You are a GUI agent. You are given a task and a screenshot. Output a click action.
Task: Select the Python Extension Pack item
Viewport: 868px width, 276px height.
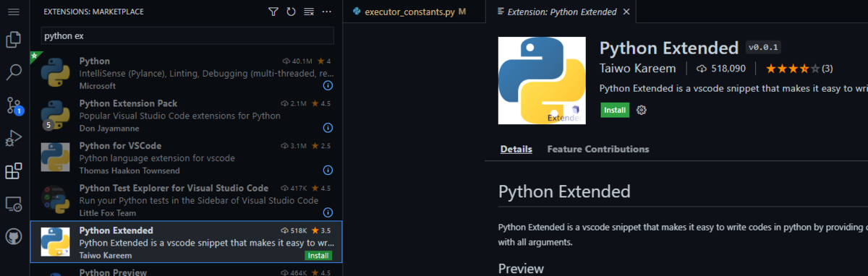point(187,115)
